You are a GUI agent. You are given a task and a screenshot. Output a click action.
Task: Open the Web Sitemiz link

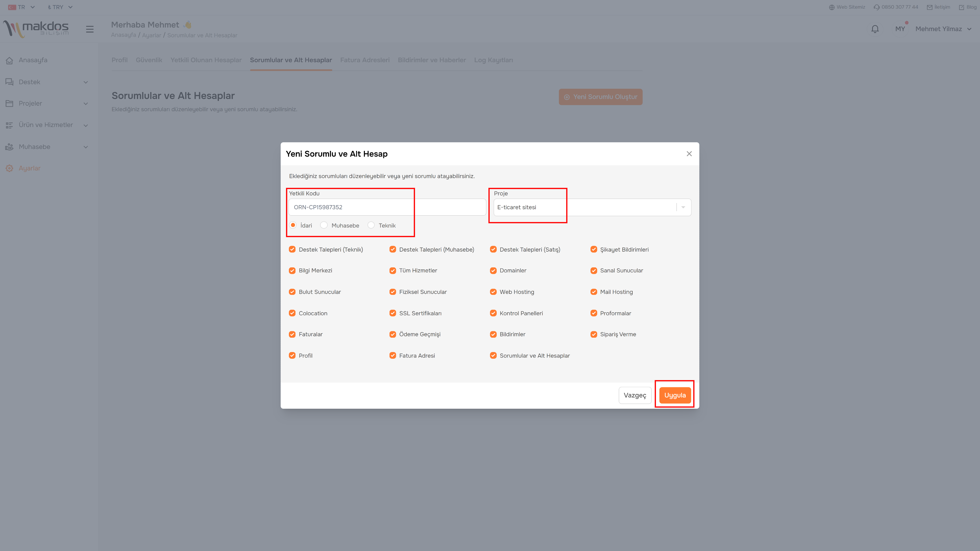click(x=851, y=7)
